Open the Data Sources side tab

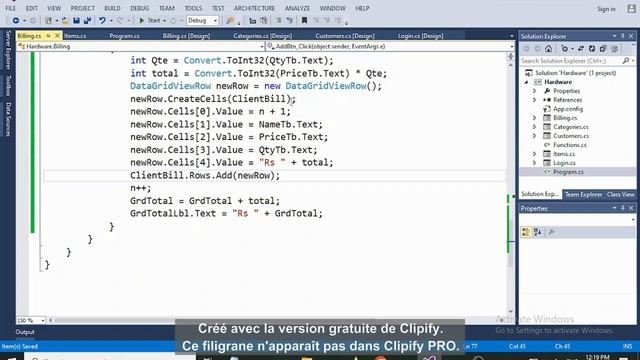[8, 119]
